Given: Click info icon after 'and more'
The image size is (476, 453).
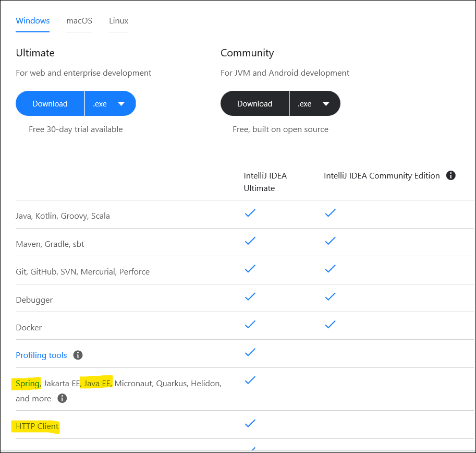Looking at the screenshot, I should pyautogui.click(x=62, y=399).
